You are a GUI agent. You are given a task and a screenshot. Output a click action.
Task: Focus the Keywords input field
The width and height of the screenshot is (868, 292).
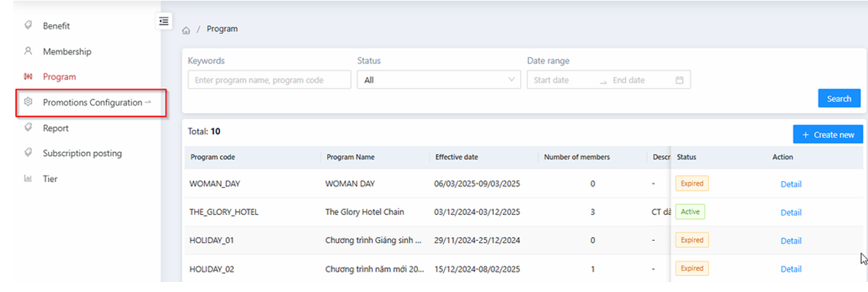(x=270, y=79)
